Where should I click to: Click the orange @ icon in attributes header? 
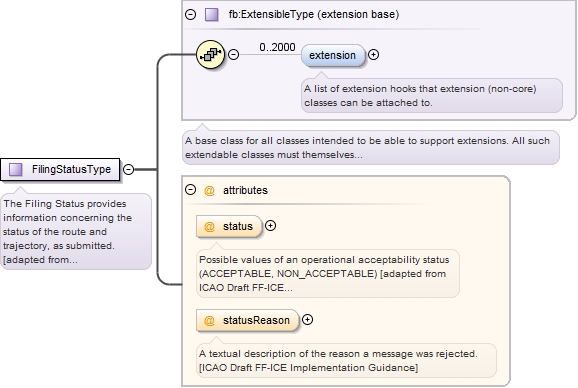click(209, 190)
